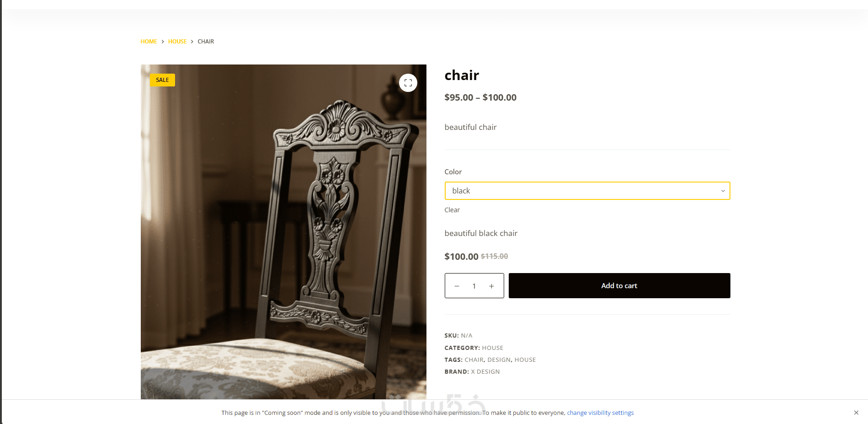Decrease quantity with the minus button
Image resolution: width=868 pixels, height=424 pixels.
pos(457,286)
